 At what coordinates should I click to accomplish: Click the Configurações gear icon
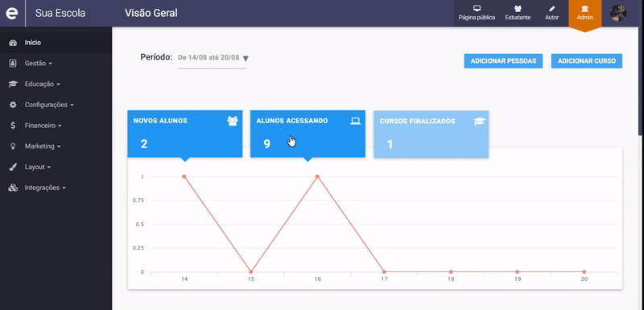pyautogui.click(x=13, y=105)
